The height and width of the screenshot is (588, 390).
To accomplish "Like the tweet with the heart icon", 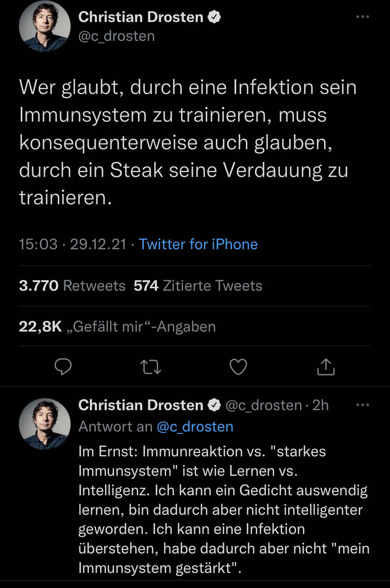I will pyautogui.click(x=238, y=368).
